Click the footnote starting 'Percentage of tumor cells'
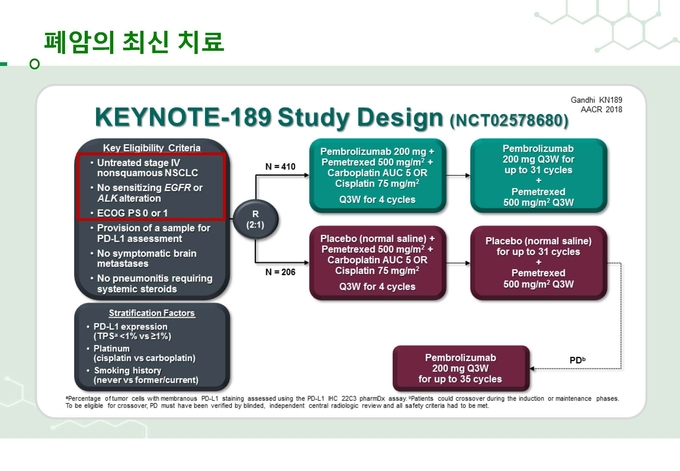 pyautogui.click(x=343, y=398)
